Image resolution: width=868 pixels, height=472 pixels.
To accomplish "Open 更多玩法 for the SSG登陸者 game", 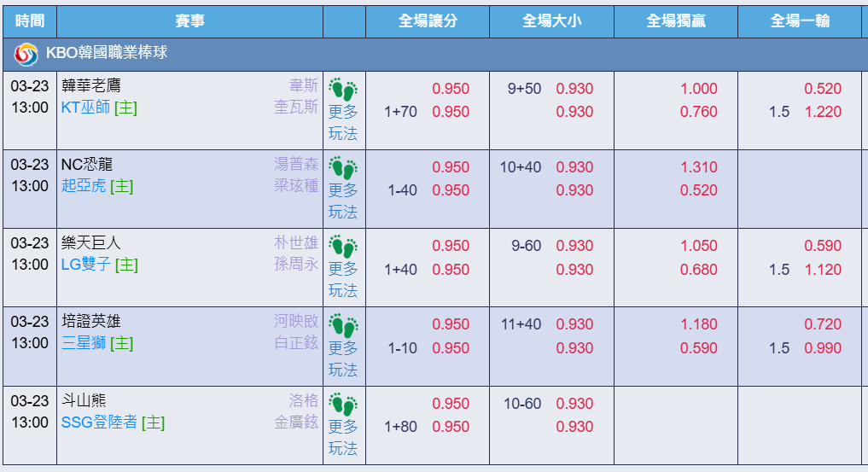I will [343, 437].
